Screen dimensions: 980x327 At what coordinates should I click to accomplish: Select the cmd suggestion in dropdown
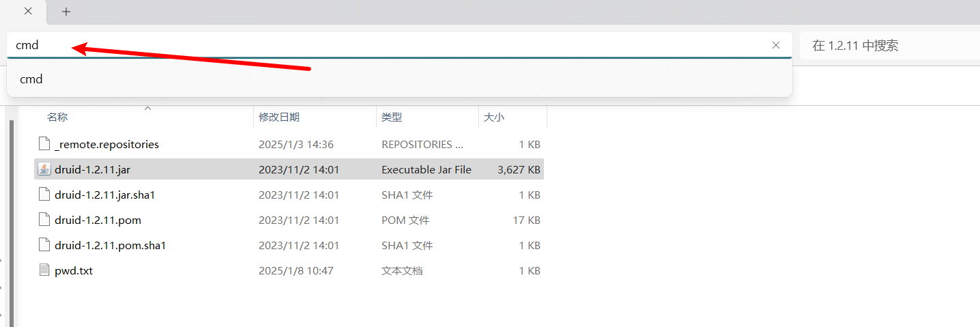pyautogui.click(x=399, y=79)
